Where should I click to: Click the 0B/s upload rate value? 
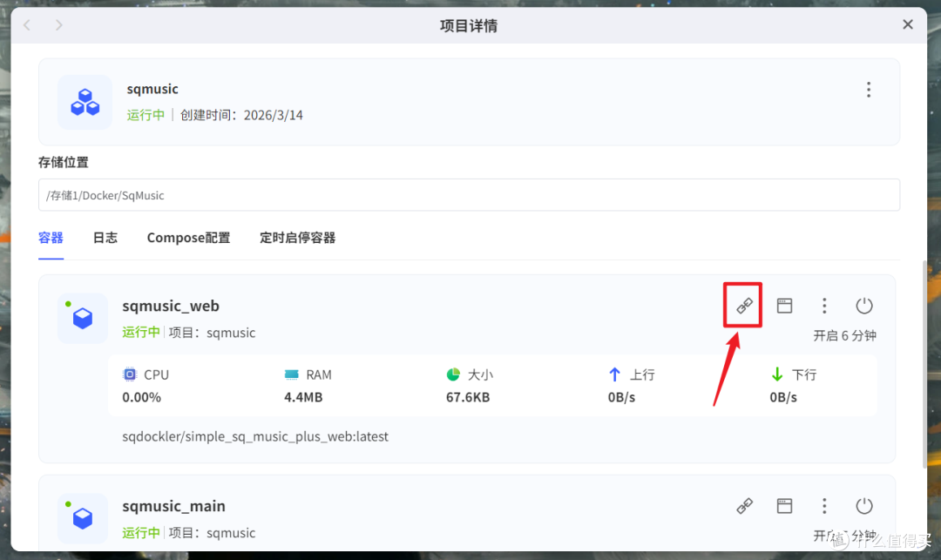pos(621,397)
